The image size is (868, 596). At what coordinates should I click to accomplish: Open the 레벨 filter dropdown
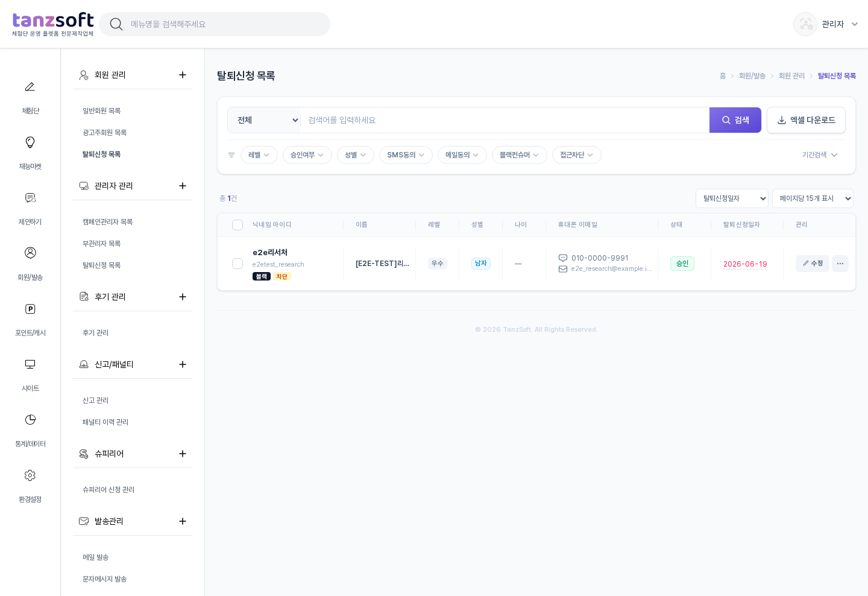259,155
